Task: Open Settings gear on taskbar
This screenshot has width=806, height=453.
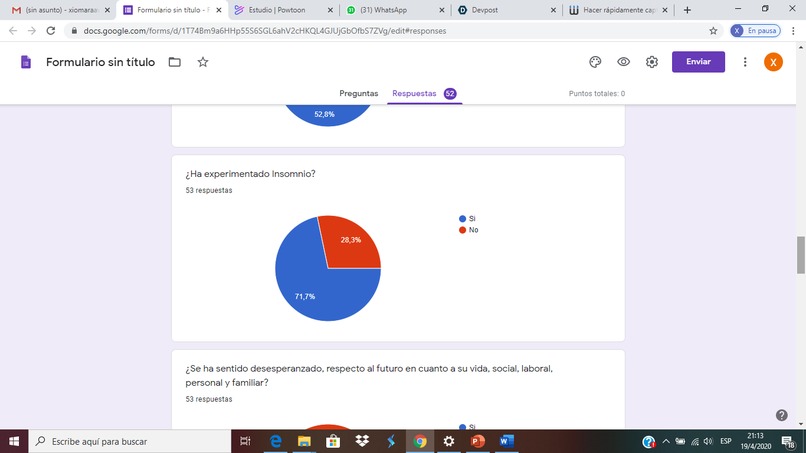Action: (449, 441)
